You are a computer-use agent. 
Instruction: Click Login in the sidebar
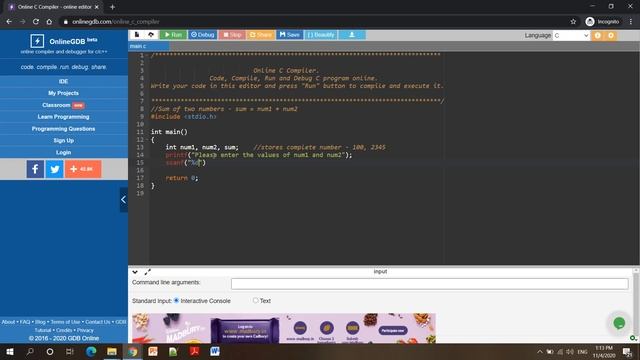(x=63, y=152)
